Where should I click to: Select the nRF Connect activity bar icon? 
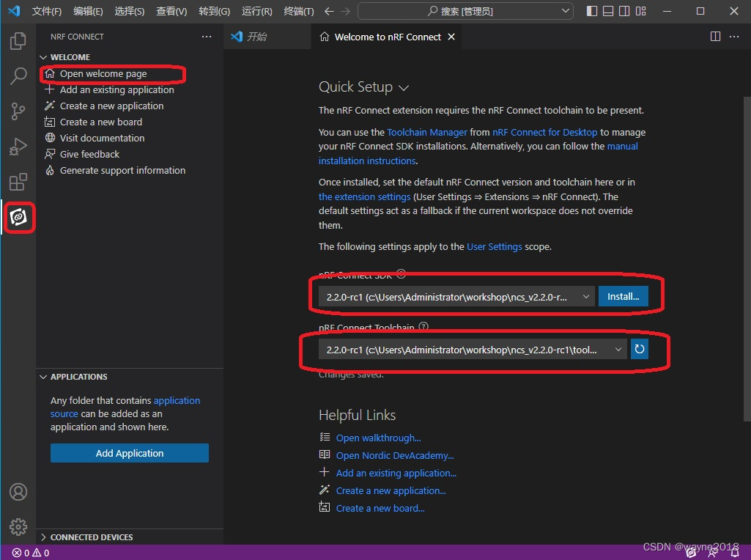pyautogui.click(x=18, y=217)
